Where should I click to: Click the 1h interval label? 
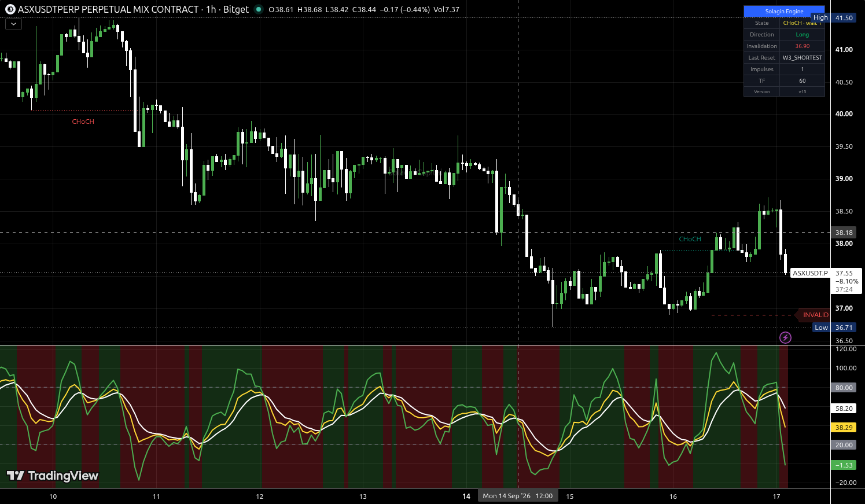[211, 9]
